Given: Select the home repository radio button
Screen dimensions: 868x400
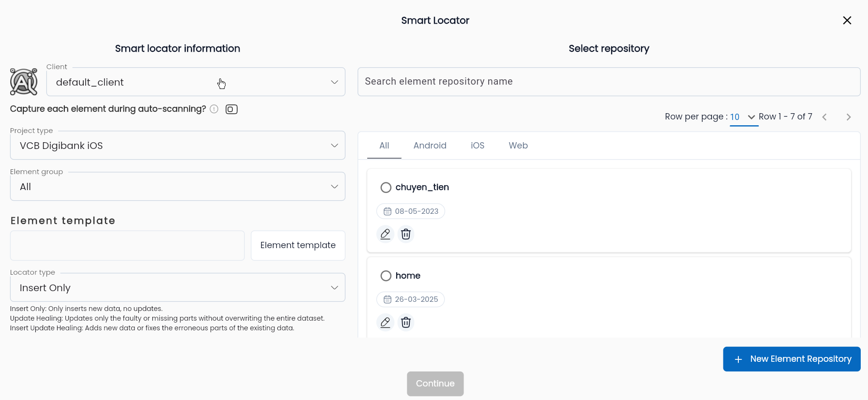Looking at the screenshot, I should [386, 276].
